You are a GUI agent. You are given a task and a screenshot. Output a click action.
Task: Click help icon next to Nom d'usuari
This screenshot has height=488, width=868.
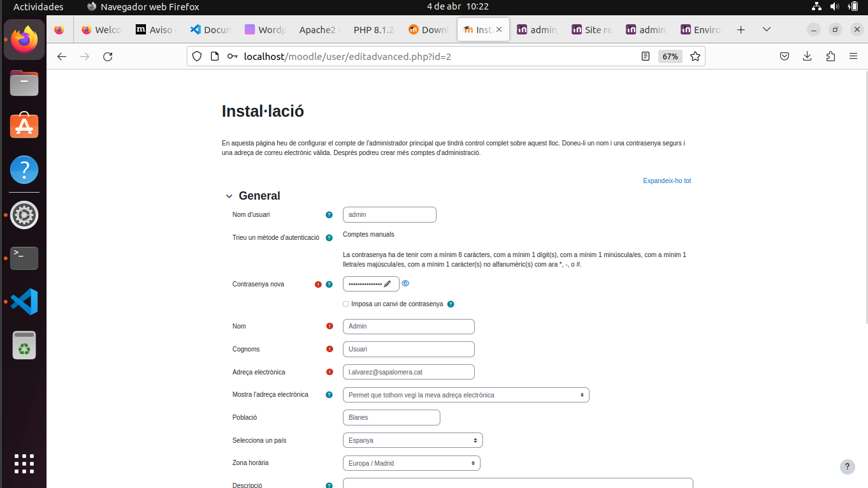point(329,215)
